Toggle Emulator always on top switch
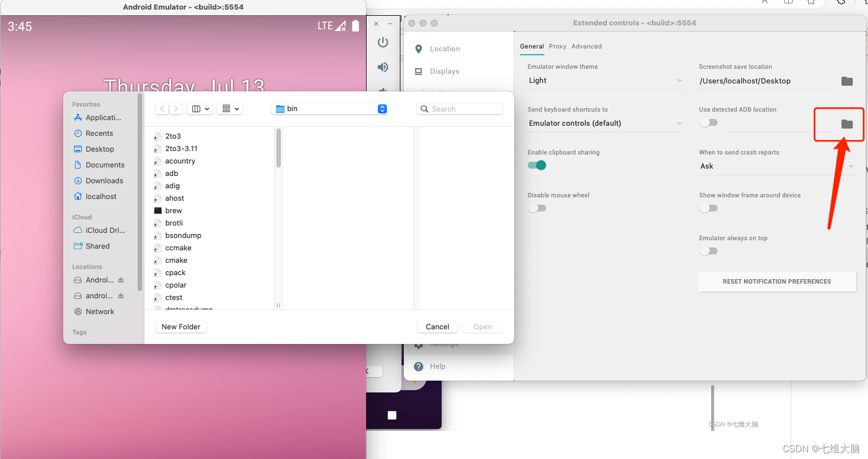Screen dimensions: 868x459 pyautogui.click(x=708, y=251)
